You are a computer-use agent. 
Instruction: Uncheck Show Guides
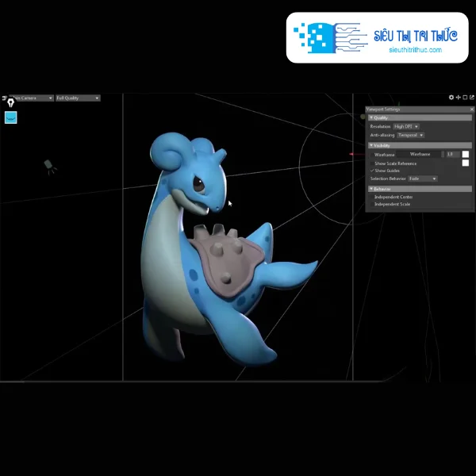pos(372,171)
